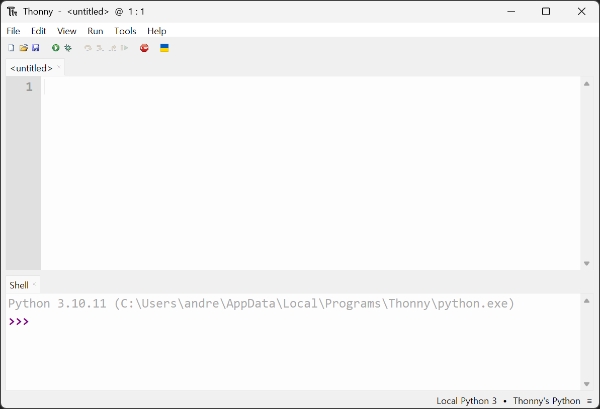This screenshot has width=600, height=409.
Task: Click 'Local Python 3' in the status bar
Action: point(466,401)
